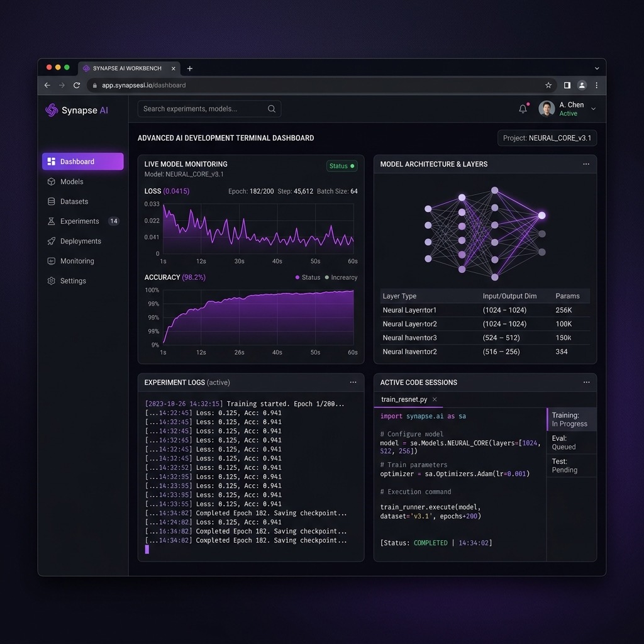Viewport: 644px width, 644px height.
Task: Toggle the Increarcy legend series
Action: click(341, 277)
